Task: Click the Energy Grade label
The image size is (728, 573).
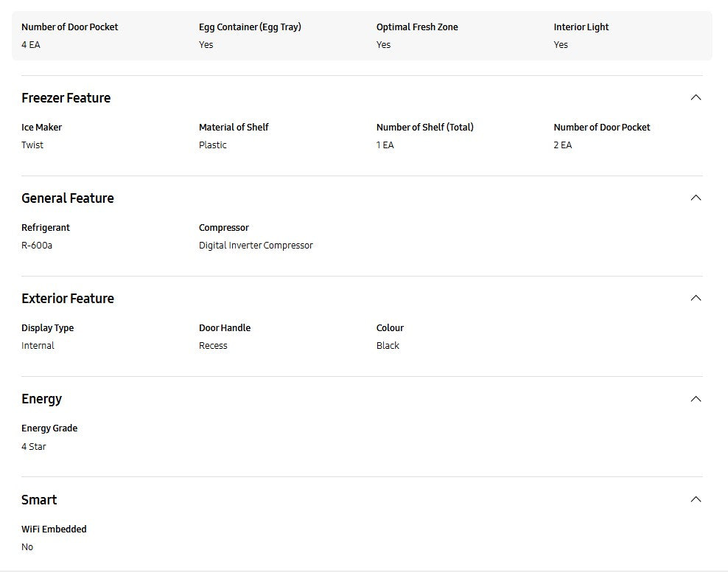Action: [49, 428]
